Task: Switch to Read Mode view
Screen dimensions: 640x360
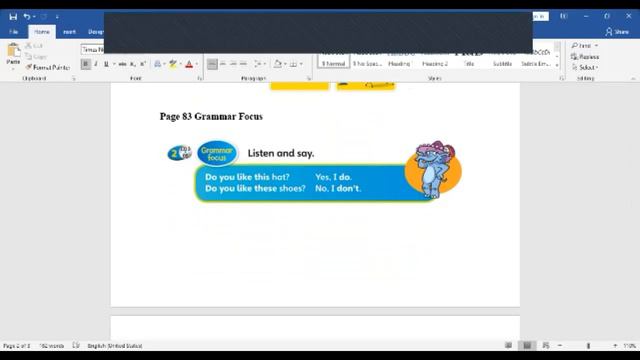Action: (508, 346)
